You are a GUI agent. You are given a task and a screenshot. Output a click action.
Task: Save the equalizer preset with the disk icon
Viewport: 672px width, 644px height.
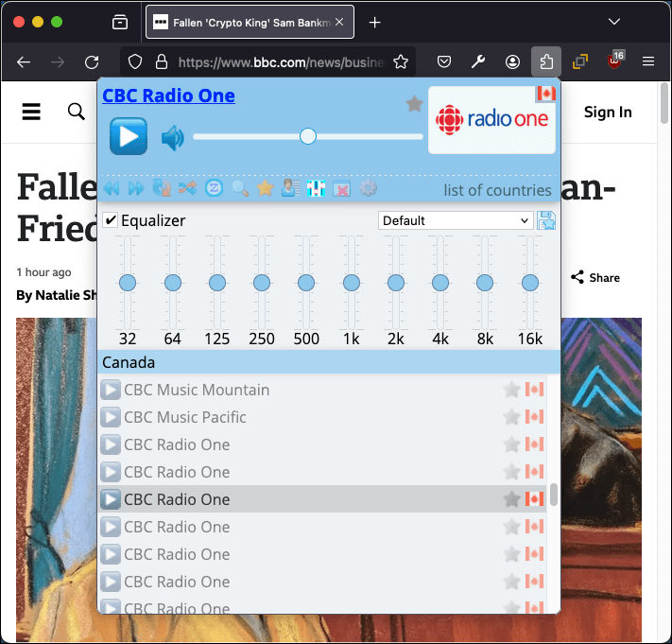point(546,220)
